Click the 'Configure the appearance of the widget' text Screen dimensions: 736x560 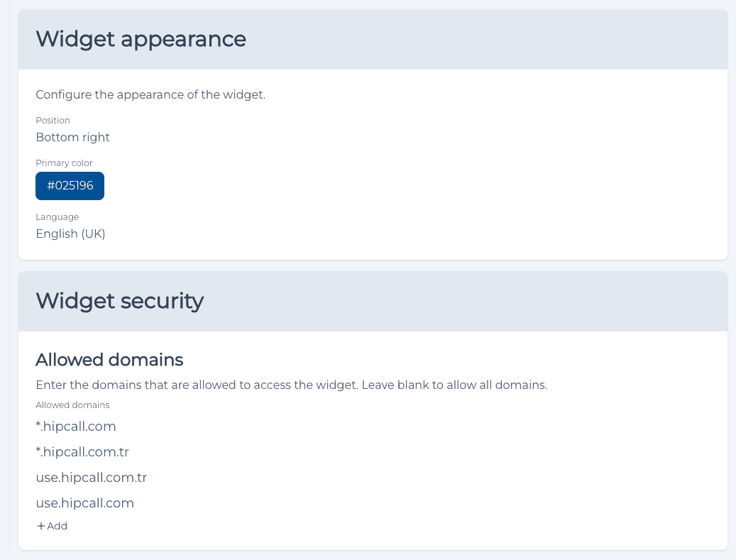coord(150,95)
